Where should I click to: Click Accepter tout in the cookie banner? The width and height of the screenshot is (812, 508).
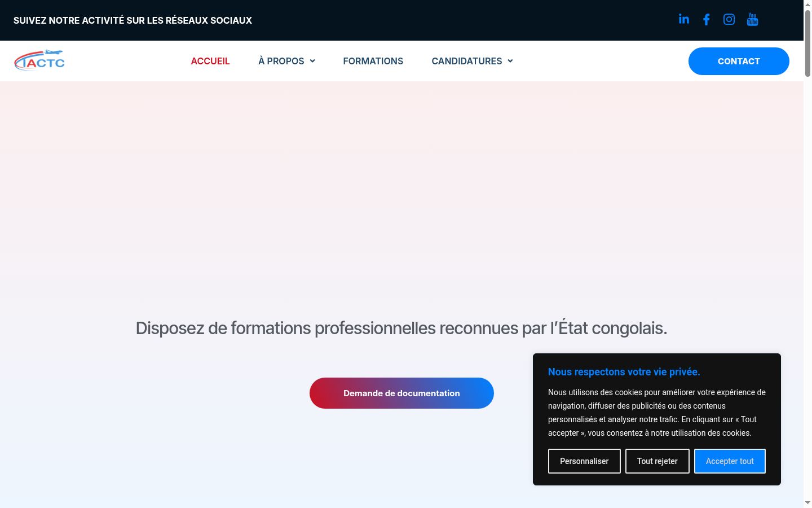point(730,461)
